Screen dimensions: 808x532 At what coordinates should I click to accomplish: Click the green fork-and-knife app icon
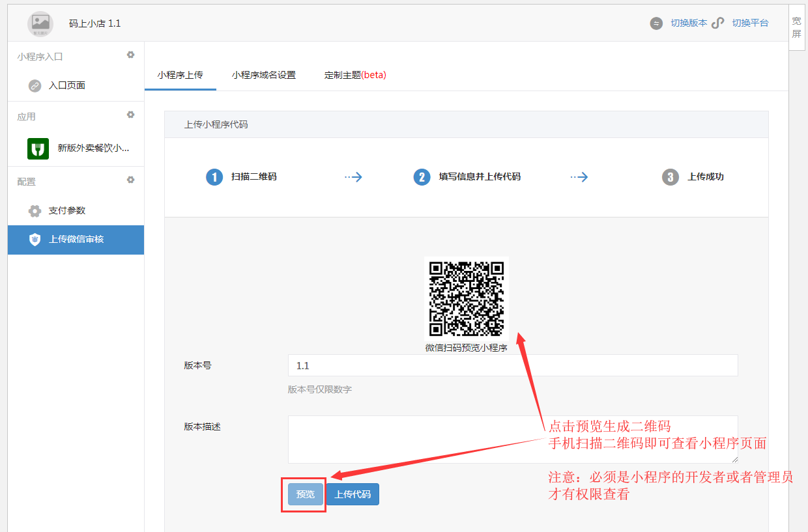click(38, 148)
